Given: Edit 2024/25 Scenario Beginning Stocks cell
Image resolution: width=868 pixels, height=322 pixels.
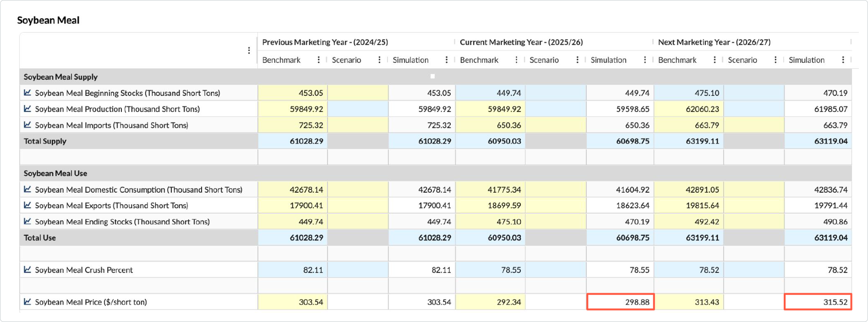Looking at the screenshot, I should point(358,93).
